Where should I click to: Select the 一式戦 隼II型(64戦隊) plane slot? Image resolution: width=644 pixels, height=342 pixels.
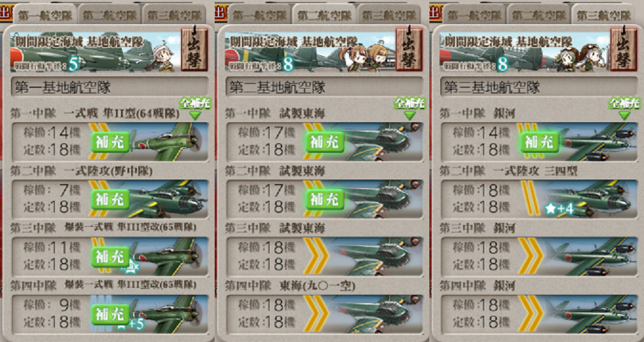point(110,141)
